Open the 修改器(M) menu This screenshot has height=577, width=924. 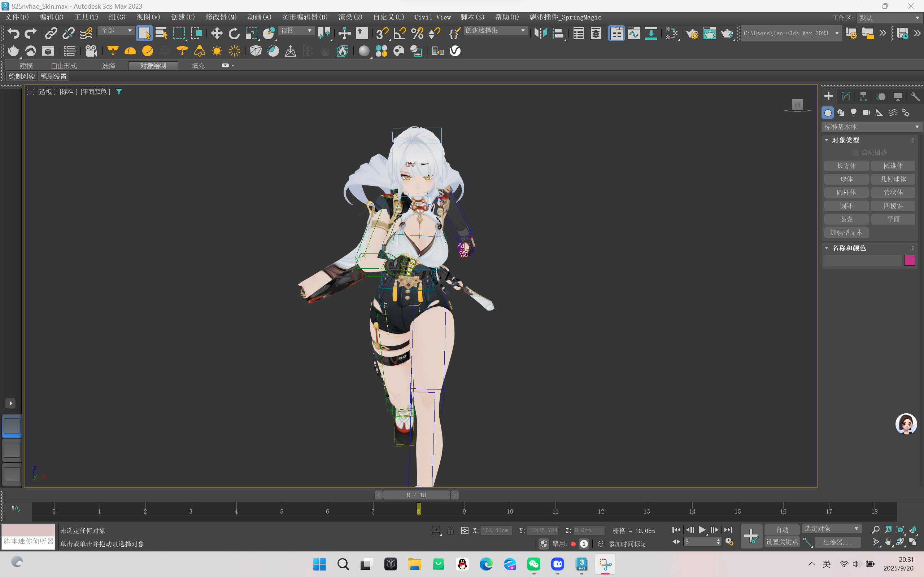click(x=221, y=17)
